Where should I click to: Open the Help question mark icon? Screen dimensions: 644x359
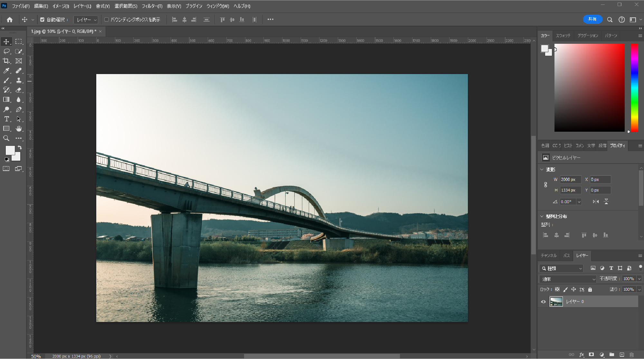point(622,20)
